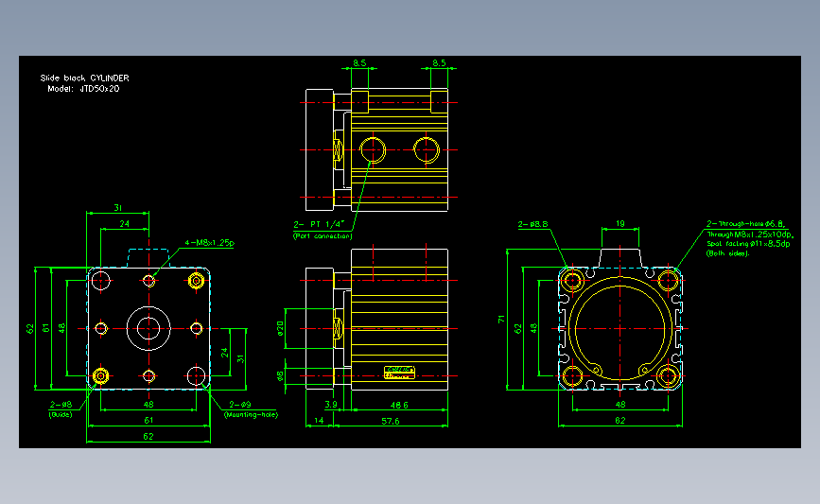820x504 pixels.
Task: Click the 'Slide block CYLINDER' title text
Action: click(85, 78)
